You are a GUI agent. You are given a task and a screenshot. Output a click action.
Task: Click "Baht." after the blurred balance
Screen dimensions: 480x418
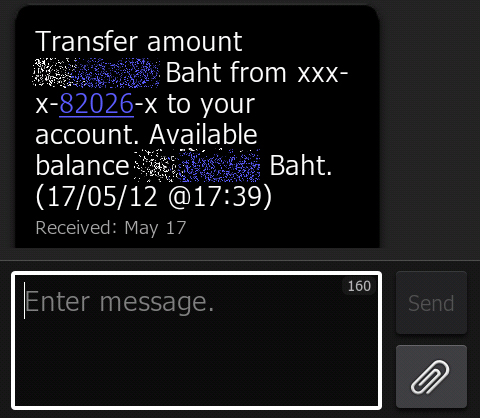tap(301, 166)
